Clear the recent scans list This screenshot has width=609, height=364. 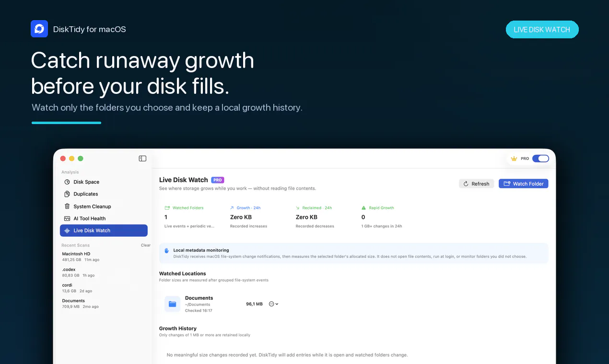point(145,245)
